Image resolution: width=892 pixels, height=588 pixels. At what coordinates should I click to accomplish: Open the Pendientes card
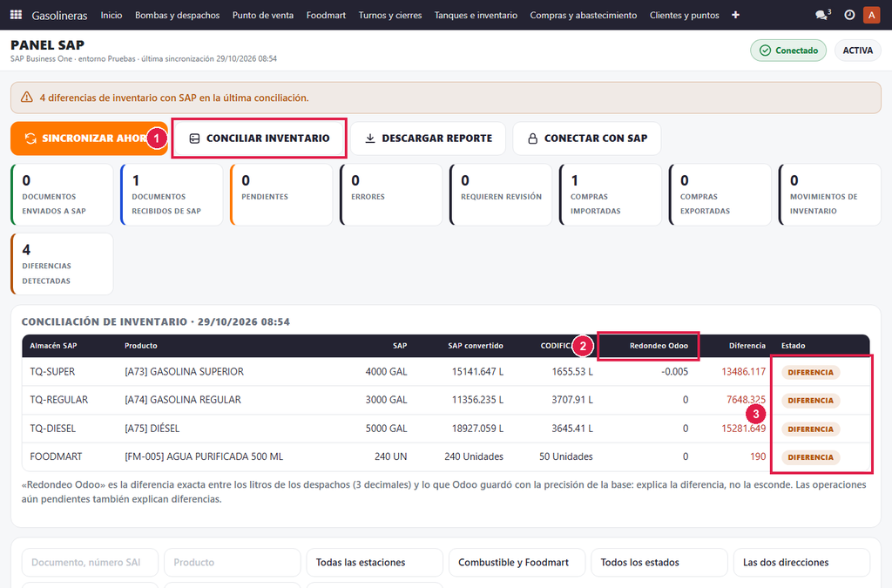click(281, 194)
